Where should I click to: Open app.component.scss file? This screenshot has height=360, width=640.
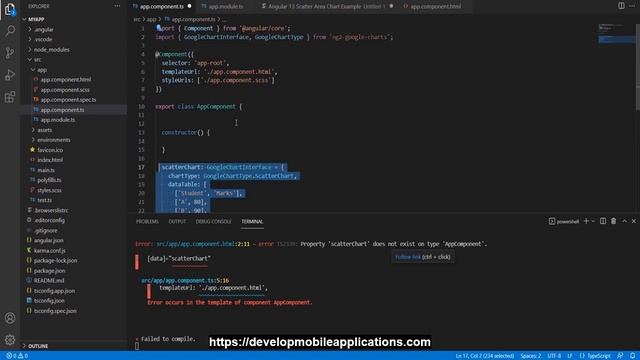click(x=65, y=90)
